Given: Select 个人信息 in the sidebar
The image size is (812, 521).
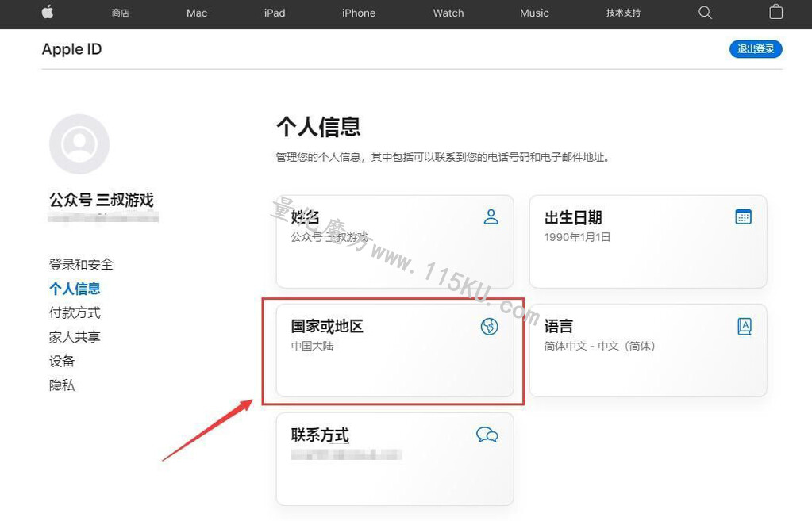Looking at the screenshot, I should [x=75, y=289].
